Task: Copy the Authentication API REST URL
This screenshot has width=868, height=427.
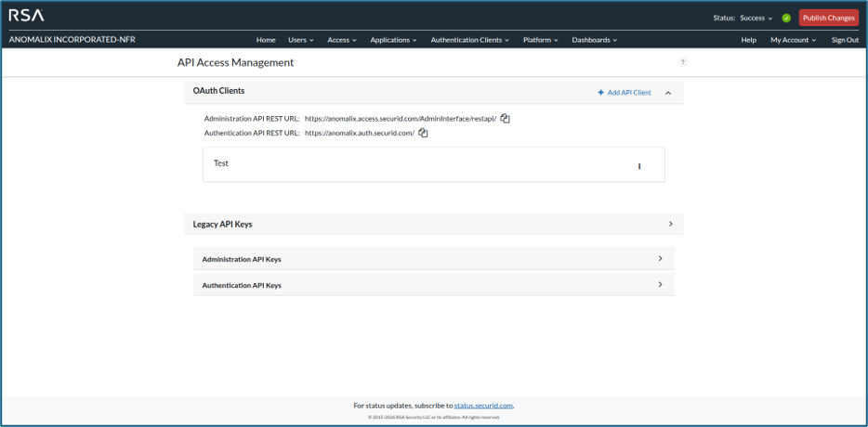Action: (x=424, y=133)
